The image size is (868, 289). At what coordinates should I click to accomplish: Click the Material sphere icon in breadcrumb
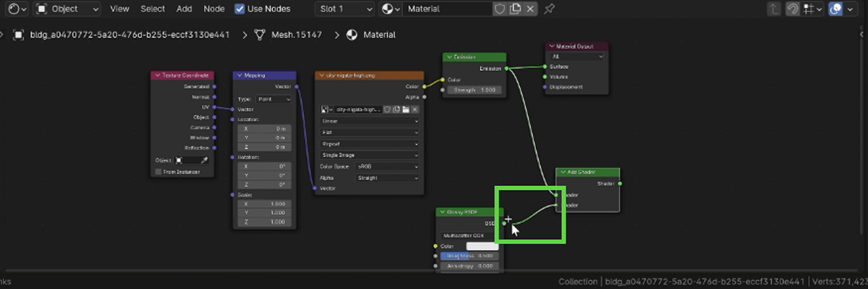[x=352, y=35]
